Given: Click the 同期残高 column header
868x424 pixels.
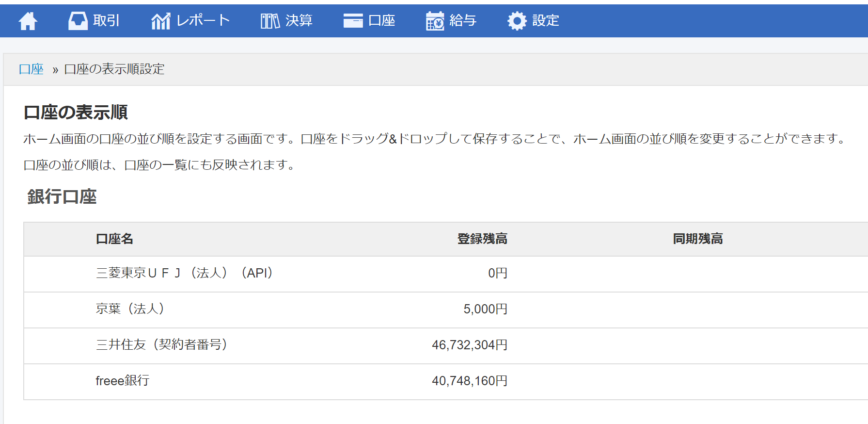Looking at the screenshot, I should tap(698, 239).
